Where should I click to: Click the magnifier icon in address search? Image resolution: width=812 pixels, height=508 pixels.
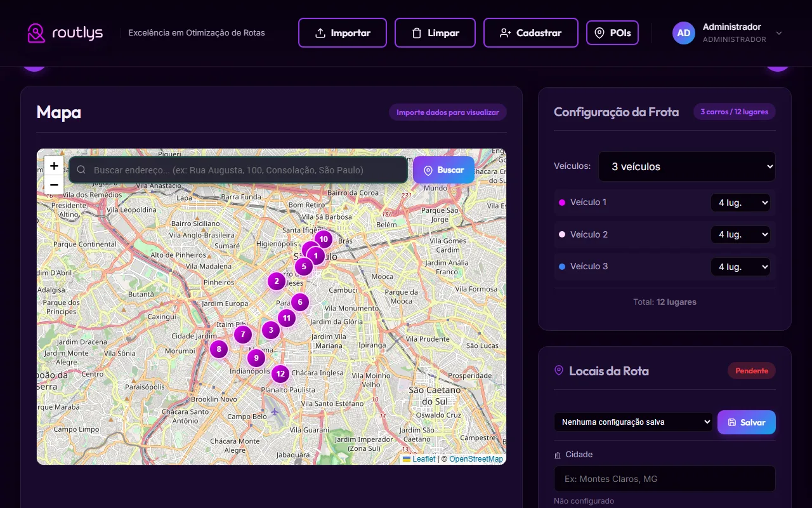[x=81, y=170]
